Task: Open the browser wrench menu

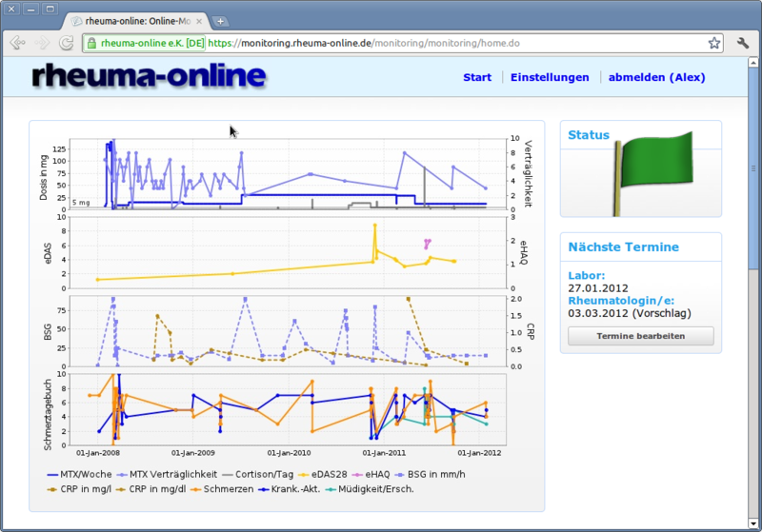Action: pos(743,43)
